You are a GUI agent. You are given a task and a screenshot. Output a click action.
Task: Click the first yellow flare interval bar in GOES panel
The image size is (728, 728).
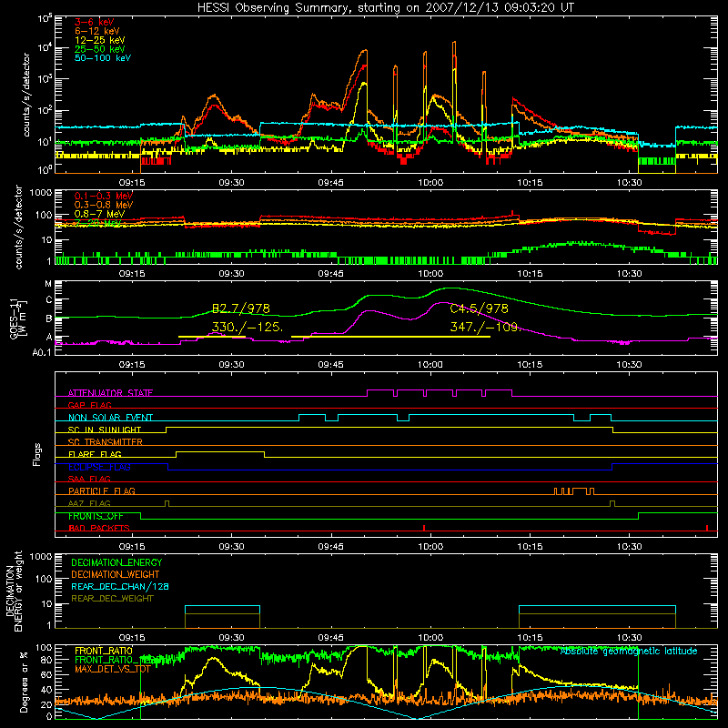coord(212,337)
